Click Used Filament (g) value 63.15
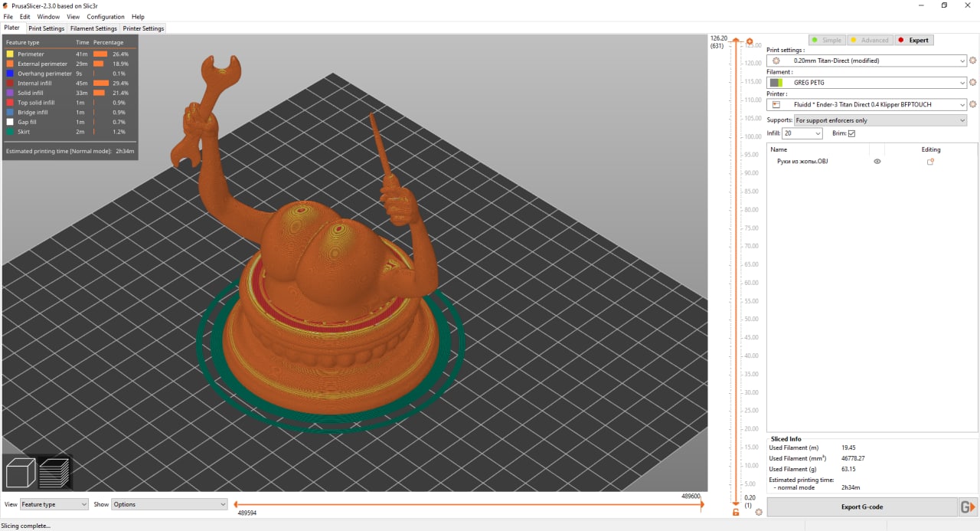The image size is (980, 531). coord(848,469)
